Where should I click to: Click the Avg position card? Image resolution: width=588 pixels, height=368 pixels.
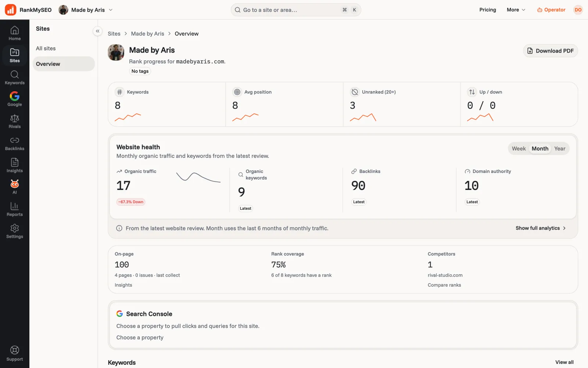click(284, 105)
